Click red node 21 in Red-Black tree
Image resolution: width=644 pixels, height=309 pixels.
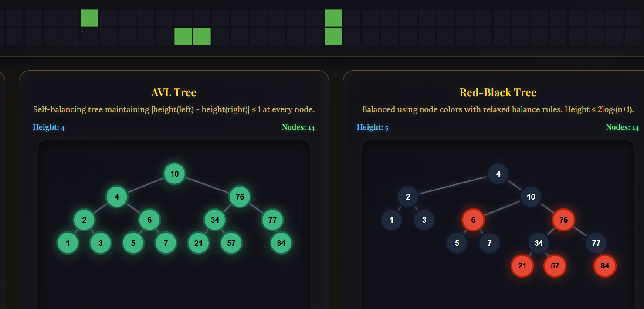[522, 266]
